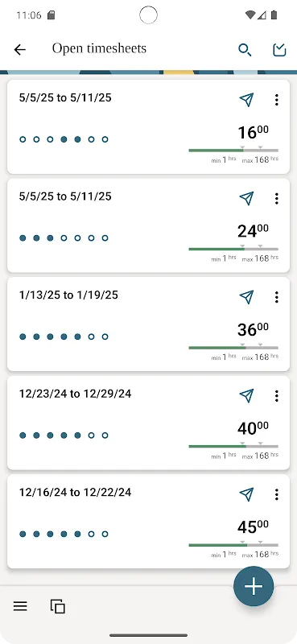
Task: Tap the hours progress bar on 40-hour timesheet
Action: (x=233, y=446)
